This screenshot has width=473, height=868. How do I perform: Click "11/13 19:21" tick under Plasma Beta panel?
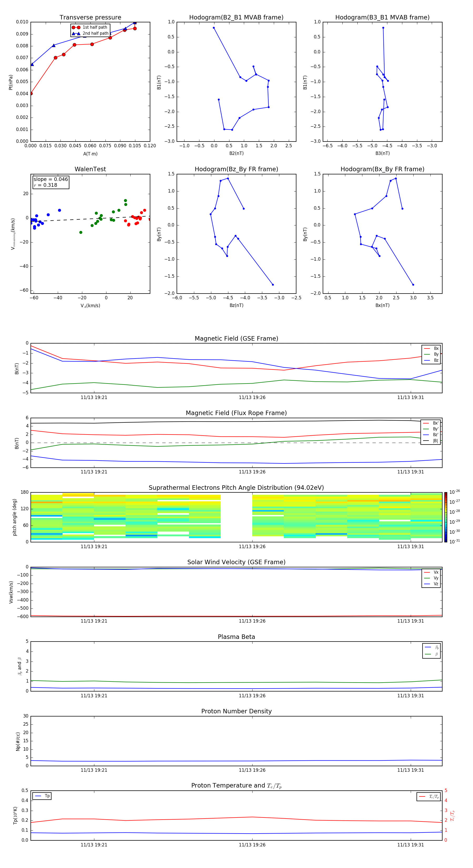coord(94,696)
